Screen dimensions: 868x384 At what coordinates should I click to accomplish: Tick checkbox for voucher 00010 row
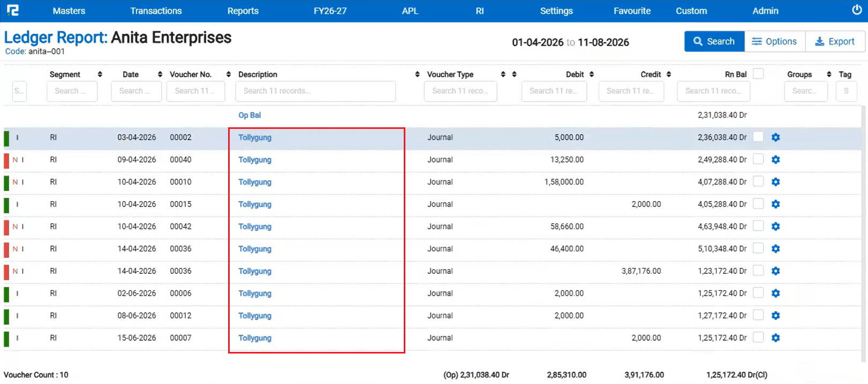[758, 181]
